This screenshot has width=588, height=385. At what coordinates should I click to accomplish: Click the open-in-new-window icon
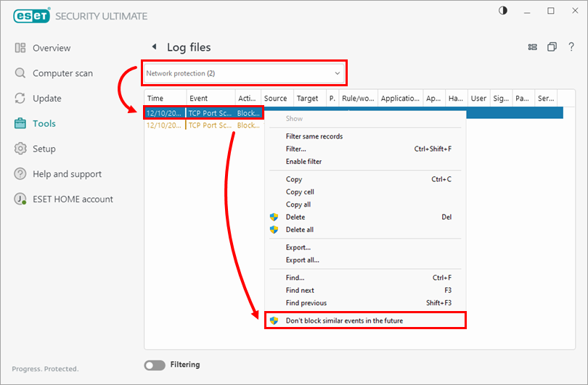tap(552, 47)
